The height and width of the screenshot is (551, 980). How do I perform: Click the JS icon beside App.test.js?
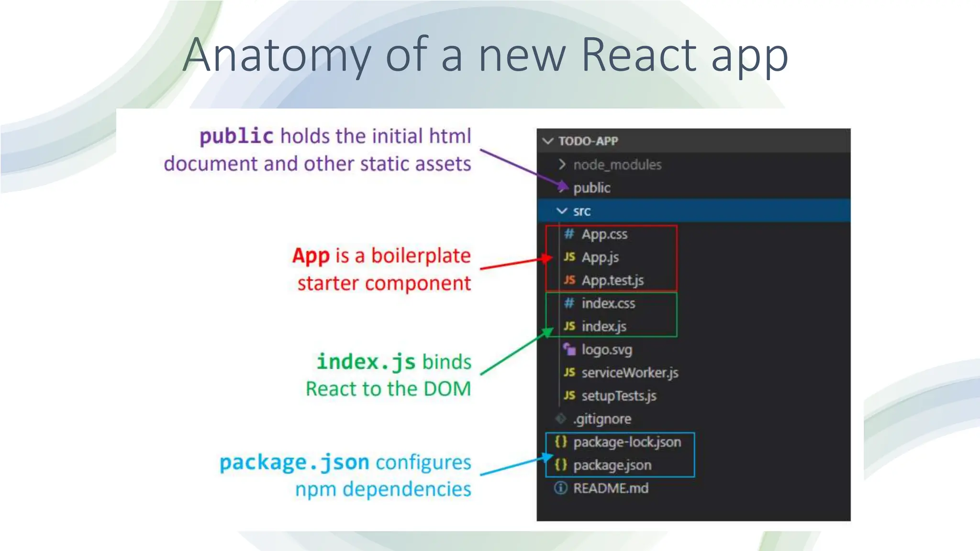(x=569, y=280)
